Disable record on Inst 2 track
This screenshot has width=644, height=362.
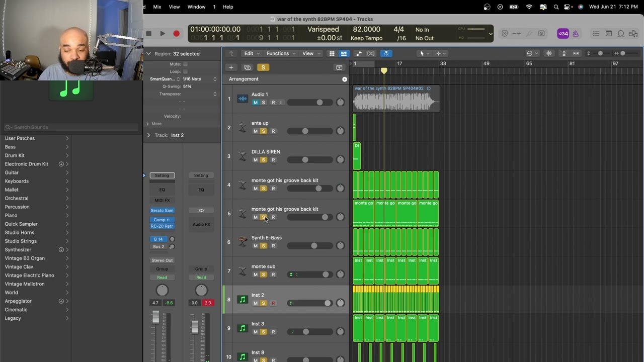(273, 303)
